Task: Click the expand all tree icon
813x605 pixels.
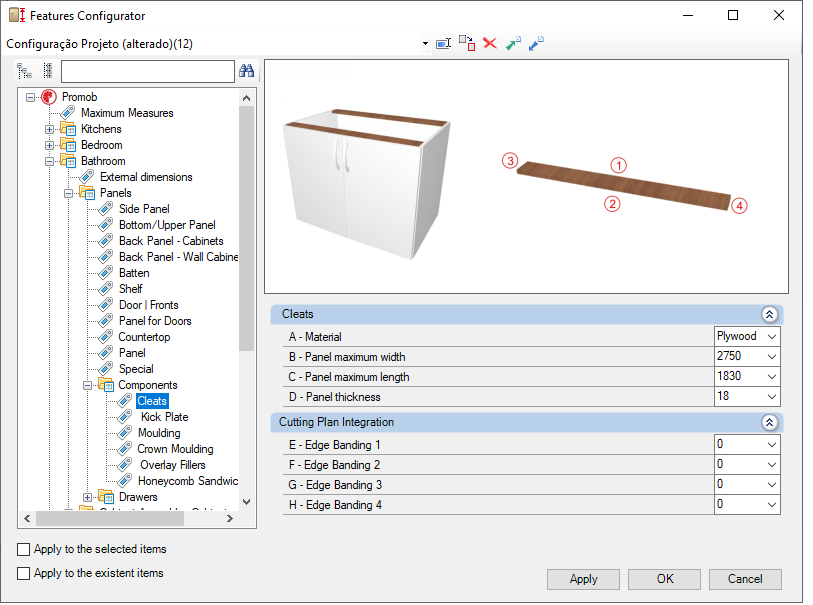Action: click(x=24, y=71)
